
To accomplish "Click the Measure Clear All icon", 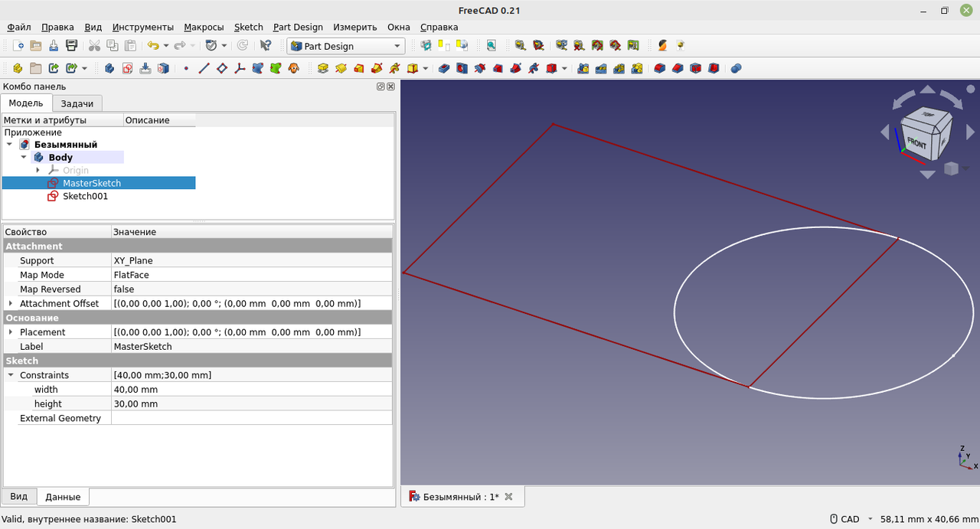I will coord(579,46).
